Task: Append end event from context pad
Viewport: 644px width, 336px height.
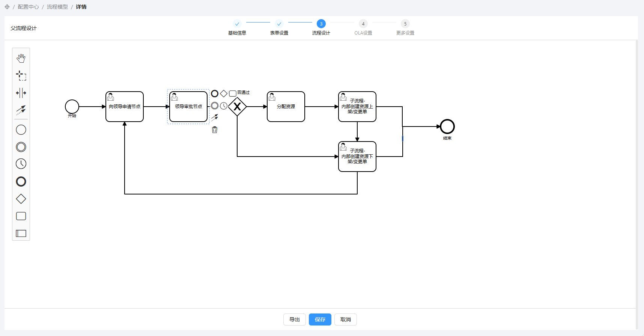Action: [x=215, y=93]
